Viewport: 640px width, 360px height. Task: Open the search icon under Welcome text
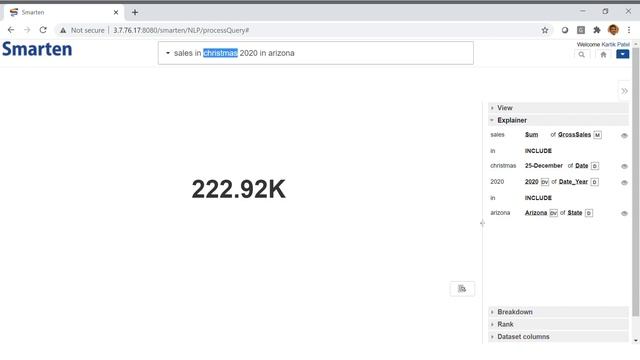pos(582,55)
